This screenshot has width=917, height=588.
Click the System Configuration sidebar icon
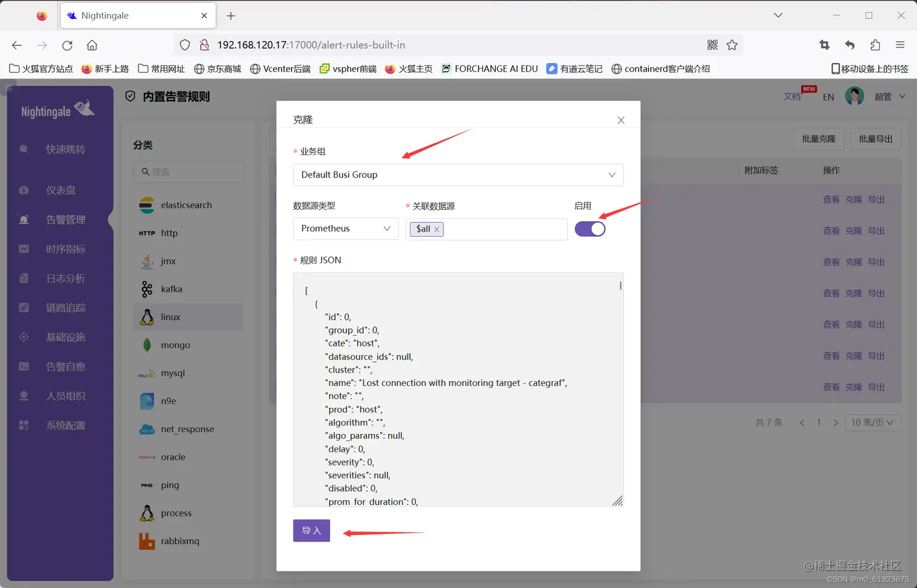click(x=24, y=425)
